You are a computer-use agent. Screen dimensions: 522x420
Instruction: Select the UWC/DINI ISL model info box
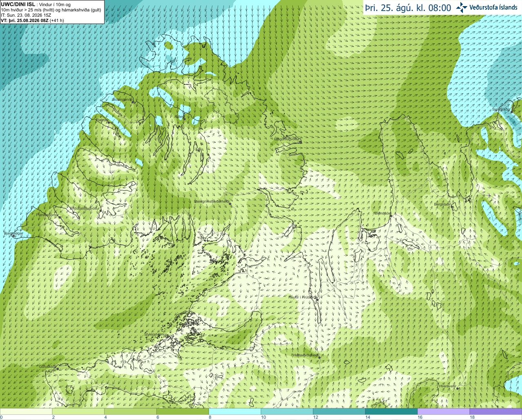point(52,12)
